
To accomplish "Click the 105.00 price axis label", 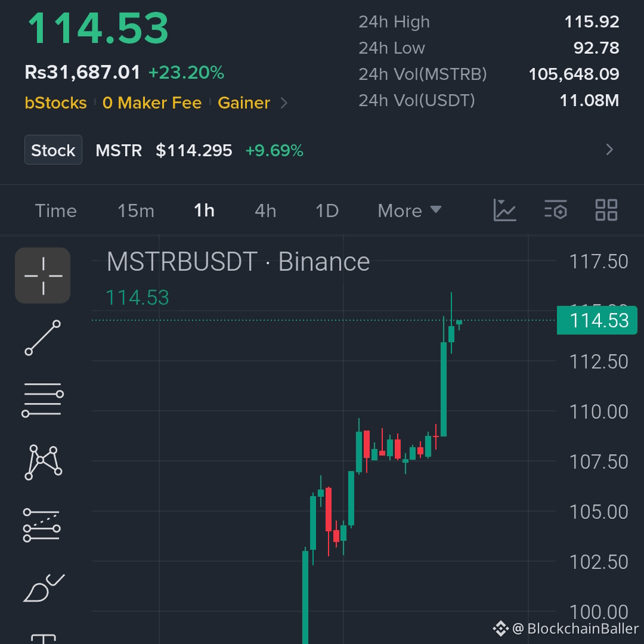I will click(x=599, y=512).
